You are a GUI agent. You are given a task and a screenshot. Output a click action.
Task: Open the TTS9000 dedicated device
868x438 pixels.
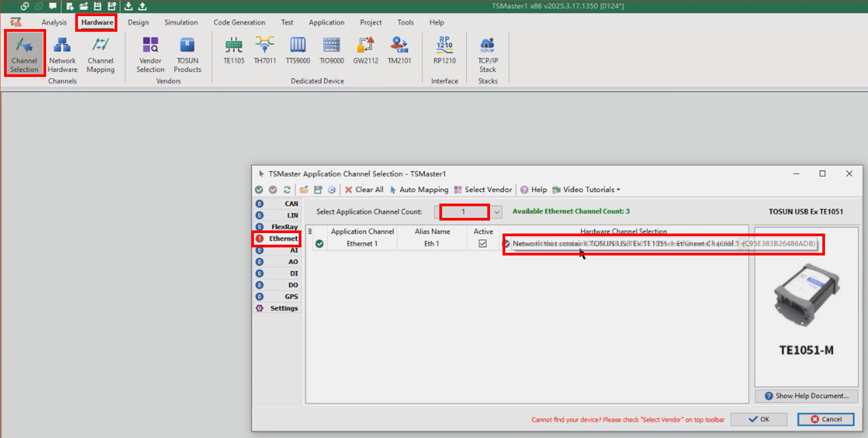(x=298, y=51)
